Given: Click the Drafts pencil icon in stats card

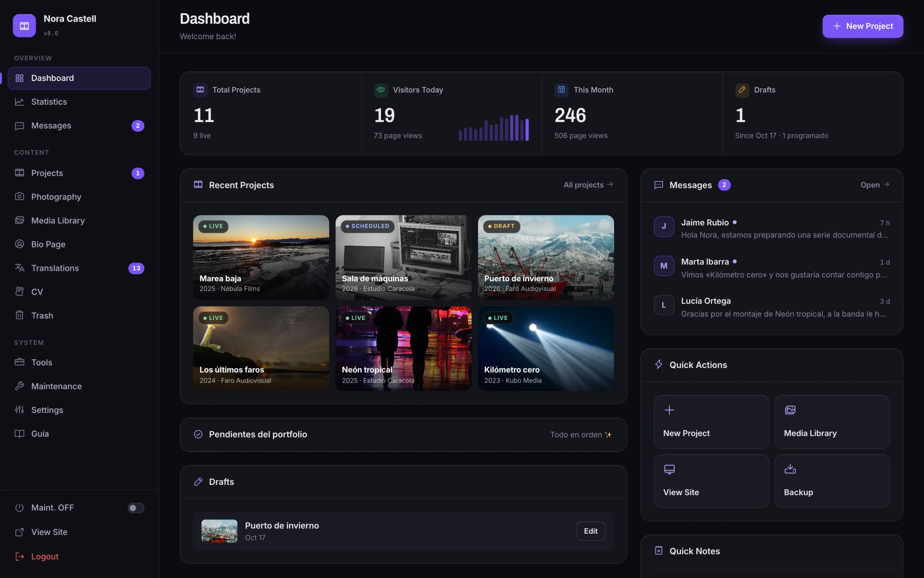Looking at the screenshot, I should click(742, 90).
